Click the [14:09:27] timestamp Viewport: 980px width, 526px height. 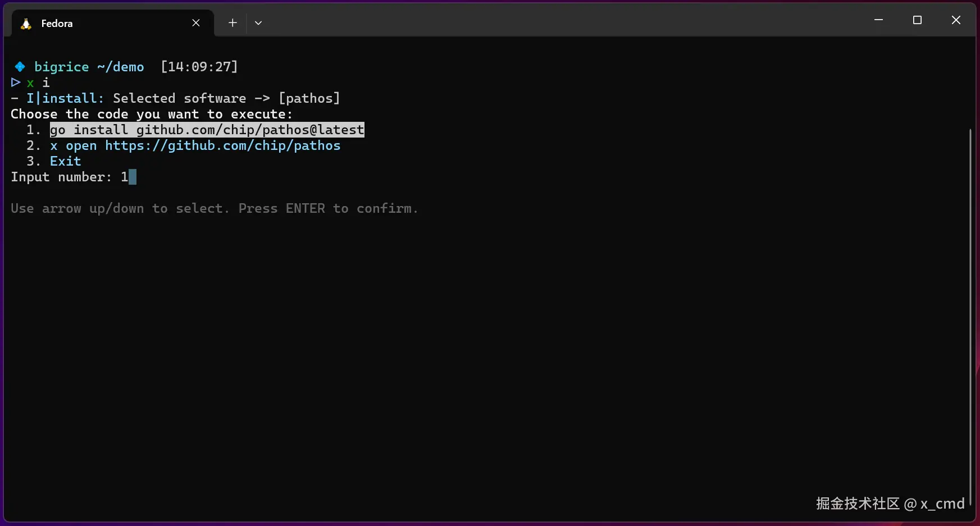click(199, 67)
